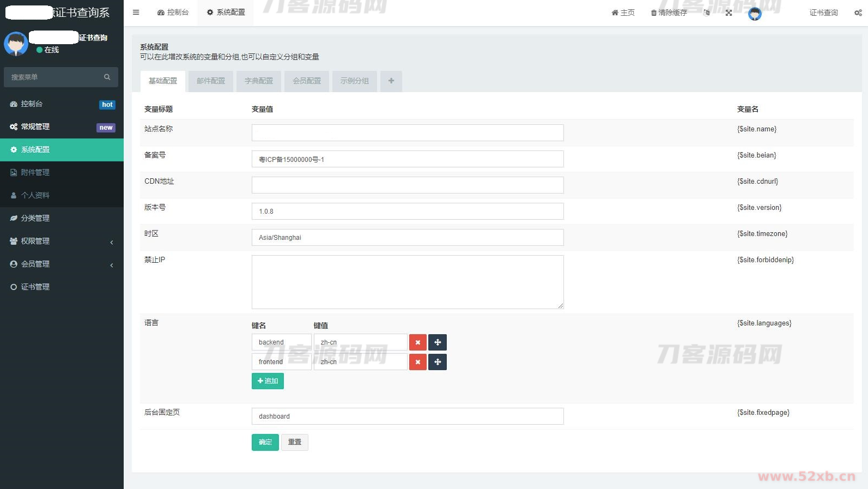868x489 pixels.
Task: Delete the frontend language row
Action: point(417,362)
